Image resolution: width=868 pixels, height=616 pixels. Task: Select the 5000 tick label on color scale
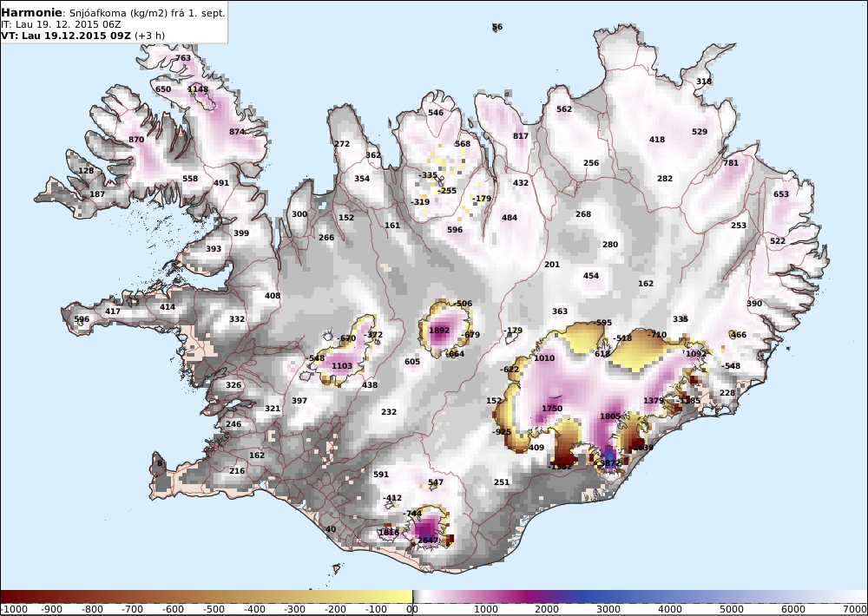click(x=732, y=609)
